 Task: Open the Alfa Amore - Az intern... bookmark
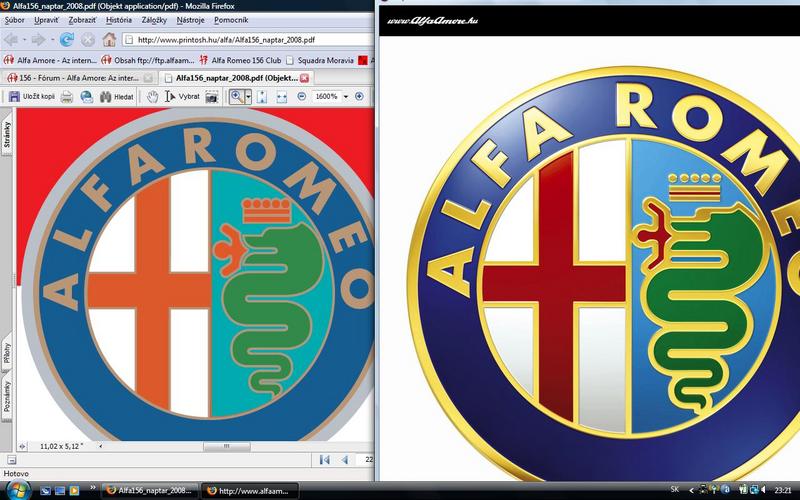coord(50,60)
